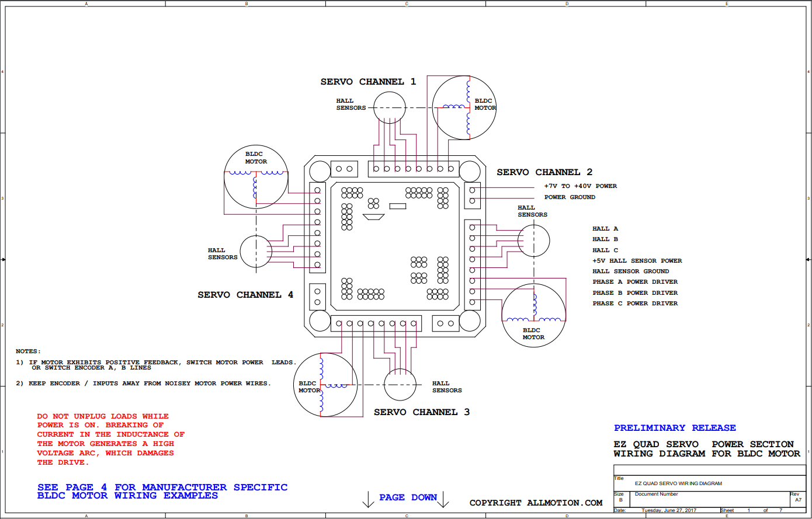Viewport: 812px width, 519px height.
Task: Select the Servo Channel 1 hall sensors circle
Action: coord(390,107)
